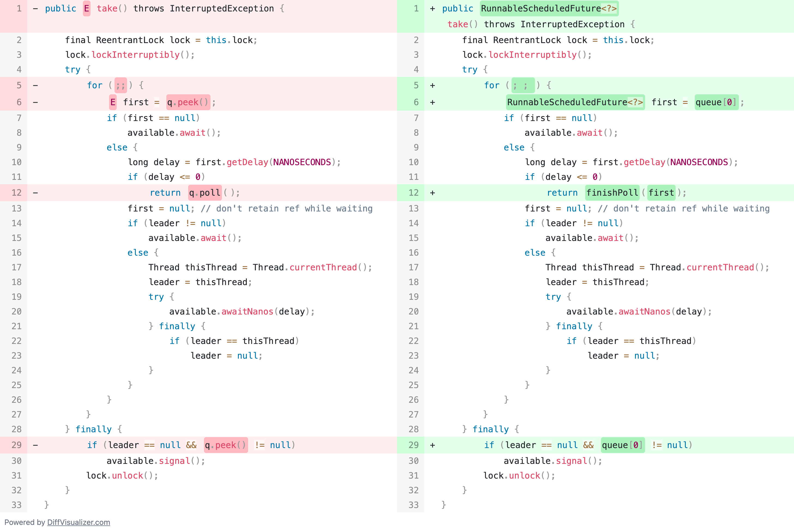
Task: Click the minus marker on left line 1
Action: coord(35,8)
